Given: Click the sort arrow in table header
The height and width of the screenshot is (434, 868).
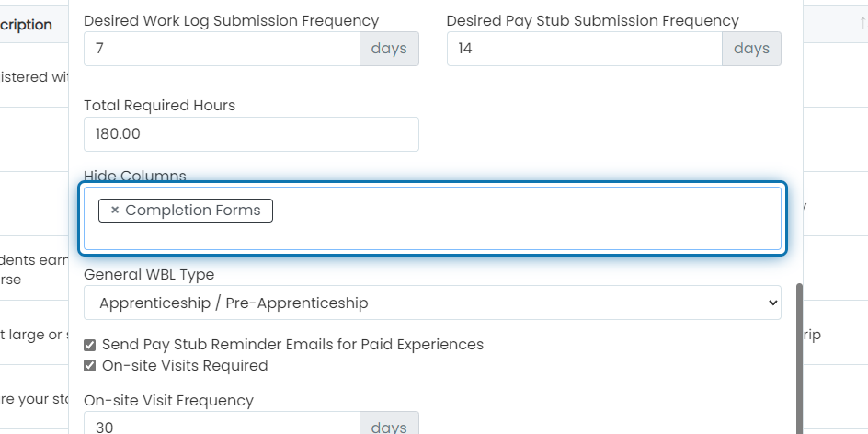Looking at the screenshot, I should (862, 23).
